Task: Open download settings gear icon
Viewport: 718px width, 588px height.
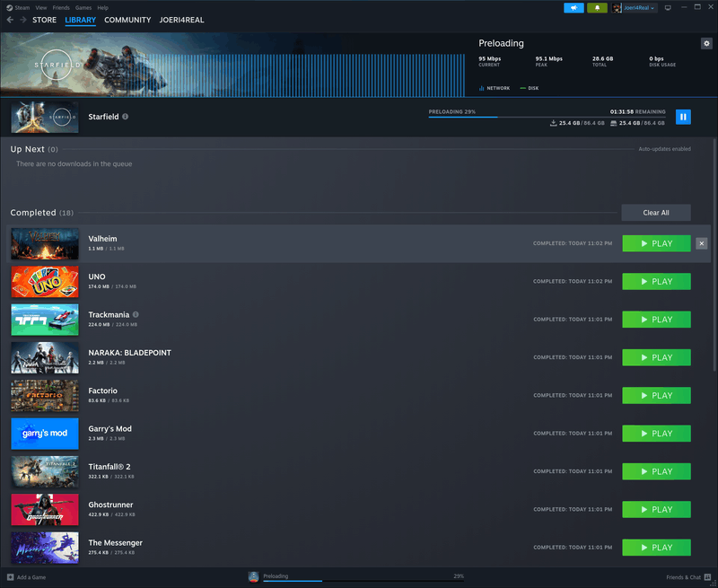Action: 706,43
